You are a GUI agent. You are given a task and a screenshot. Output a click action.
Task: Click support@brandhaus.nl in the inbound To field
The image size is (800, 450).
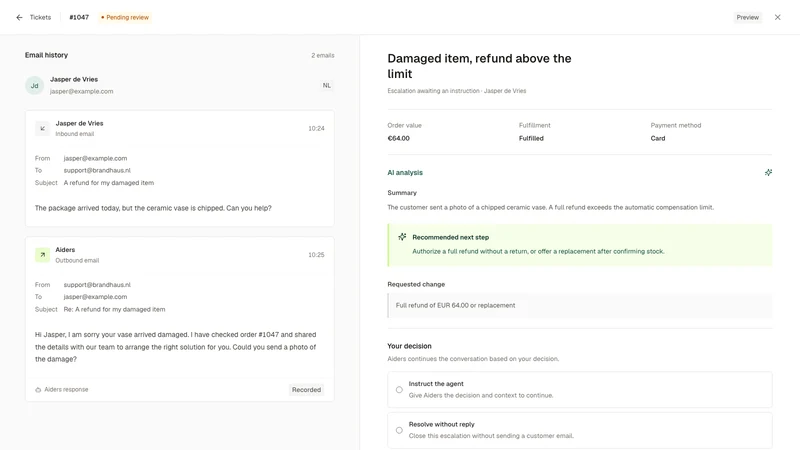(x=97, y=170)
